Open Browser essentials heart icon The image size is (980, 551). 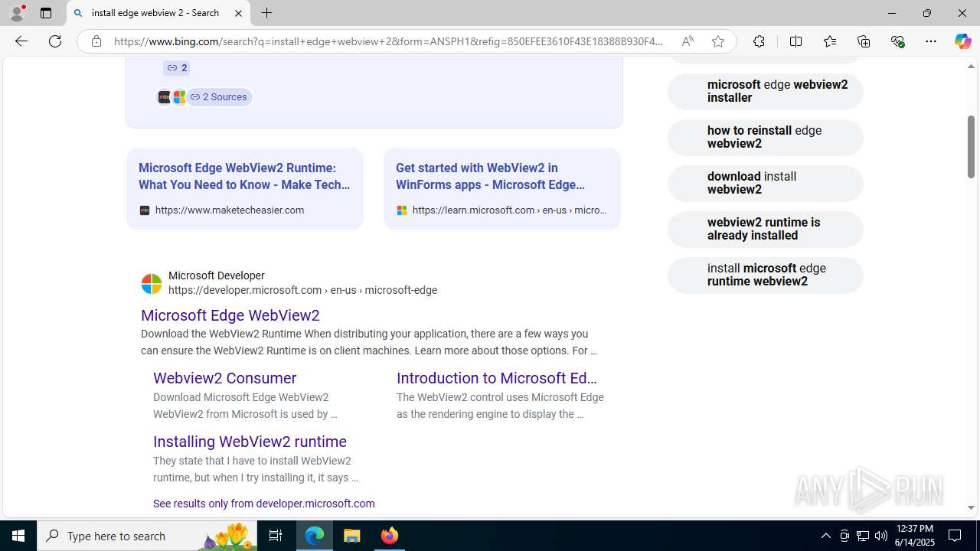[897, 41]
